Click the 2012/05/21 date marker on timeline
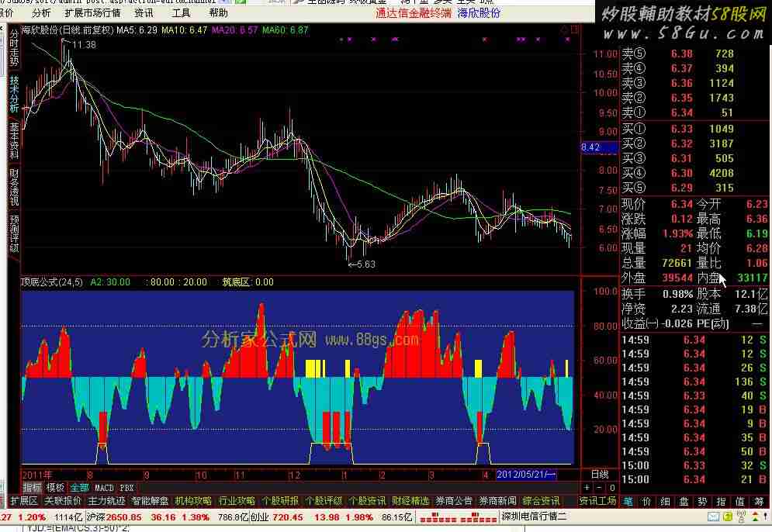The height and width of the screenshot is (532, 772). pos(526,474)
